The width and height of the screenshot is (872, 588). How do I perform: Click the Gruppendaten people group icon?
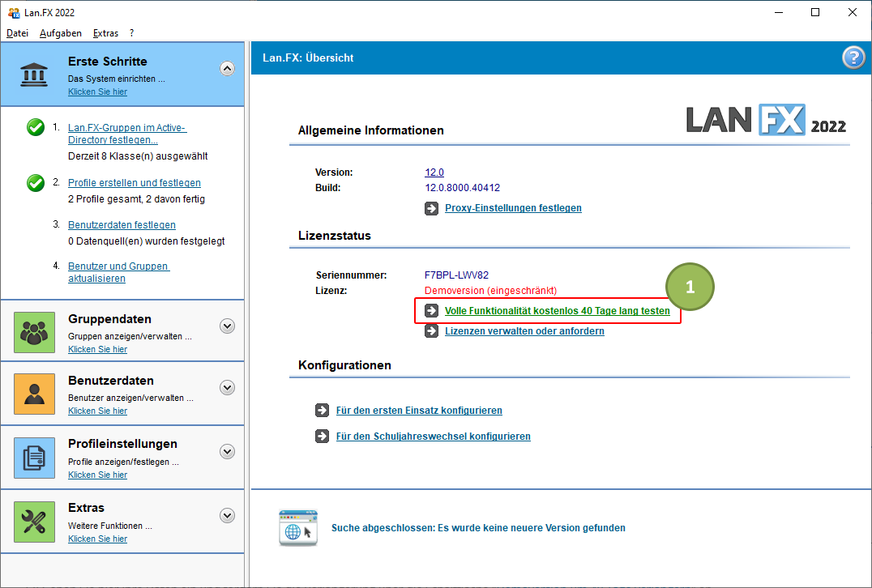(x=35, y=332)
